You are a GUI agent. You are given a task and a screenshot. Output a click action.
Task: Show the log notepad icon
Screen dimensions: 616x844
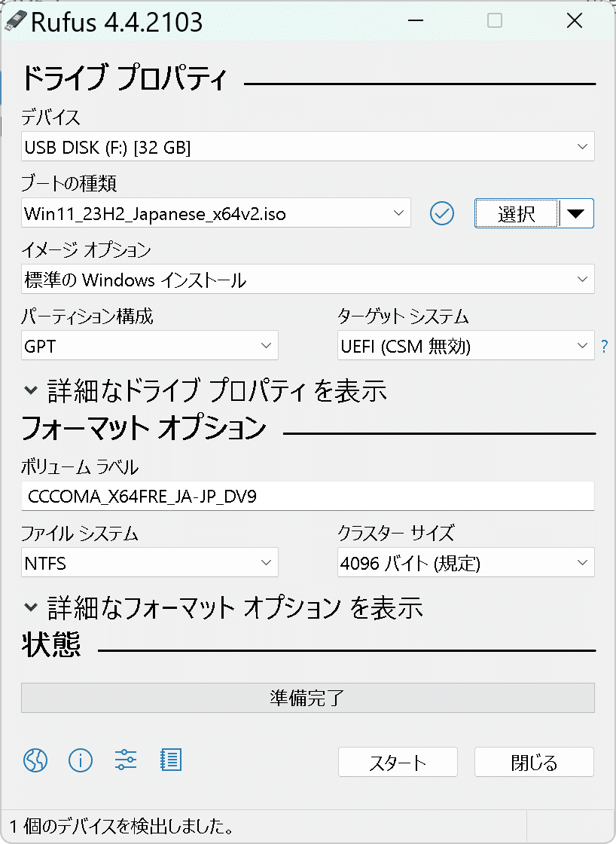[x=171, y=760]
